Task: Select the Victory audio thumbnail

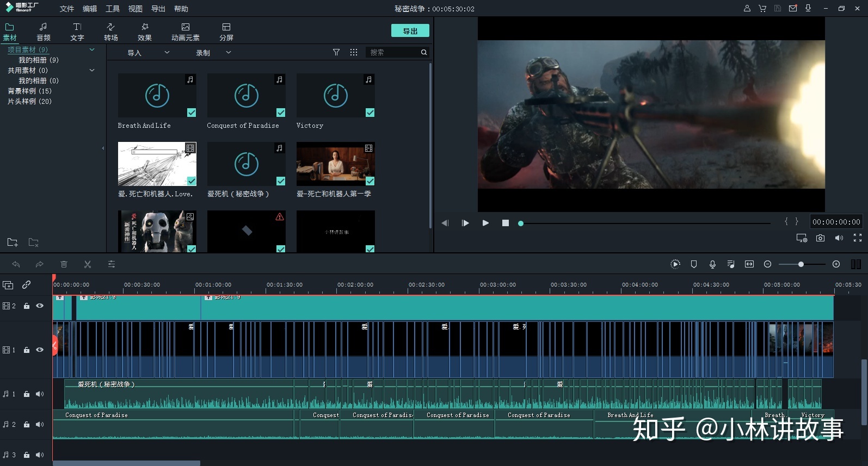Action: 336,96
